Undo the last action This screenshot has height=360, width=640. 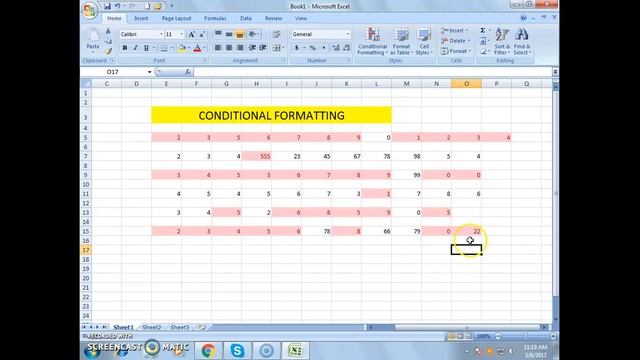pos(117,6)
